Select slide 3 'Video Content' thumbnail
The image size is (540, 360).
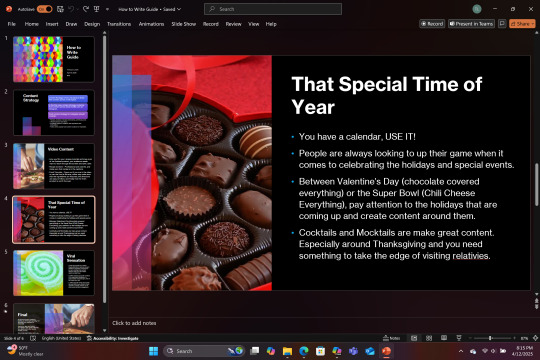pyautogui.click(x=54, y=166)
